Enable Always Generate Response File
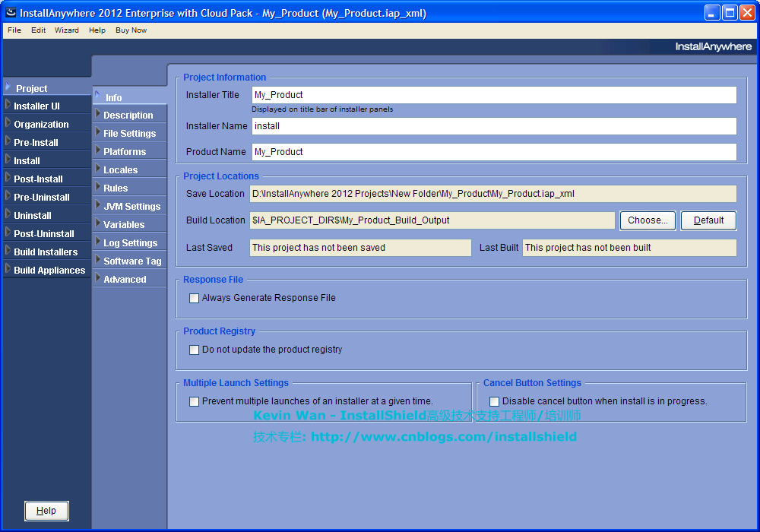The height and width of the screenshot is (532, 760). tap(194, 298)
